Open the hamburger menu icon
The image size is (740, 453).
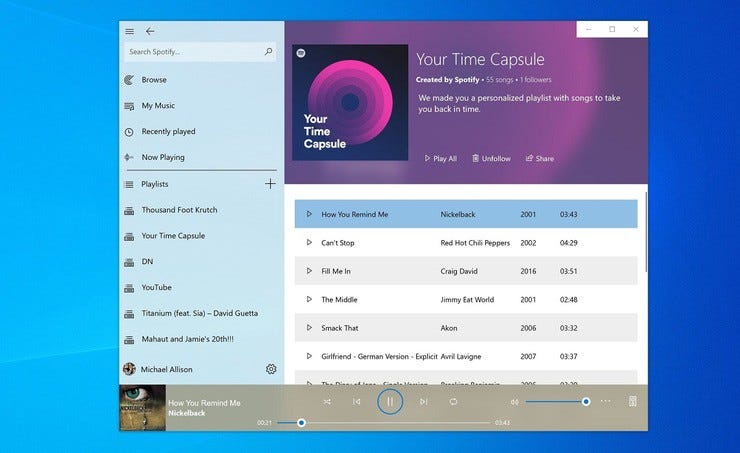pos(129,31)
